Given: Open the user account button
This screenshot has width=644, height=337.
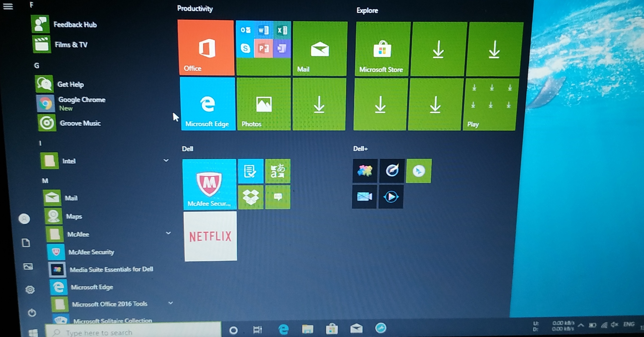Looking at the screenshot, I should click(x=24, y=219).
